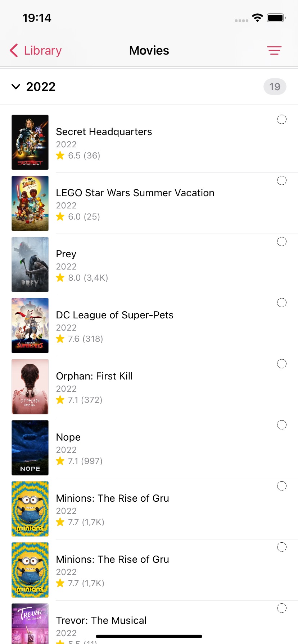Tap the battery icon in status bar

click(276, 18)
